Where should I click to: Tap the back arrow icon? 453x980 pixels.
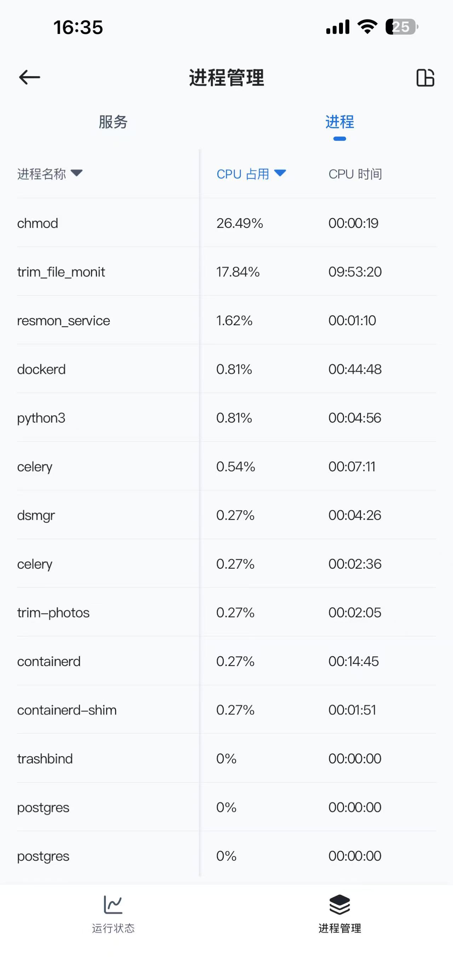tap(29, 77)
